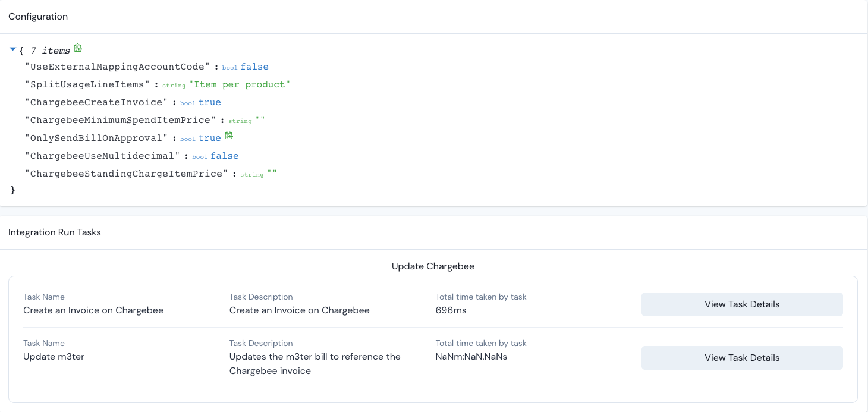Image resolution: width=868 pixels, height=412 pixels.
Task: Select the "UseExternalMappingAccountCode" key
Action: click(118, 67)
